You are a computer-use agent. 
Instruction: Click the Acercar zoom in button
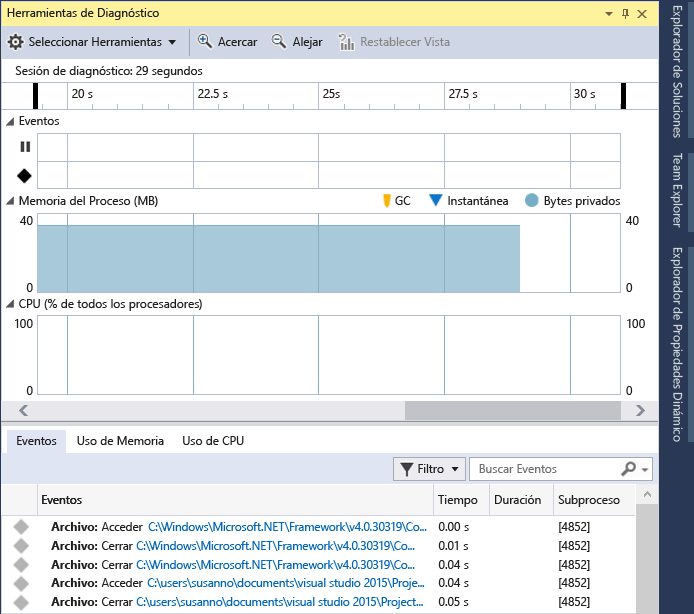(x=227, y=42)
